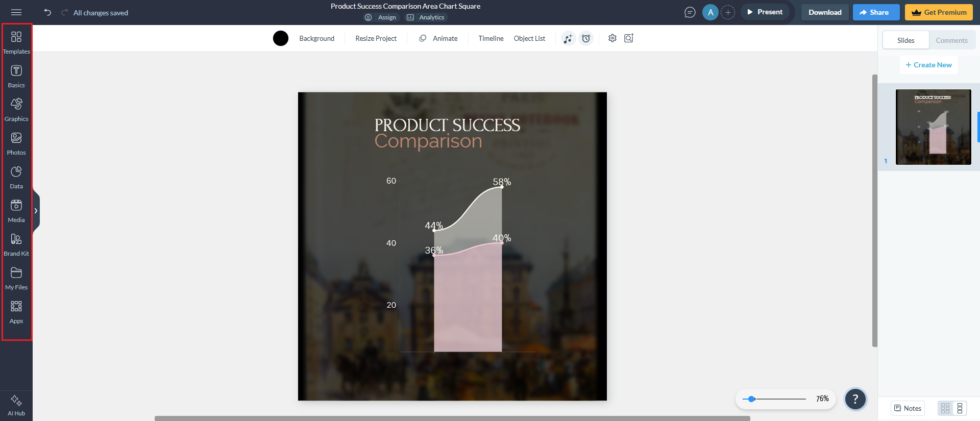Show the Timeline

pyautogui.click(x=491, y=38)
